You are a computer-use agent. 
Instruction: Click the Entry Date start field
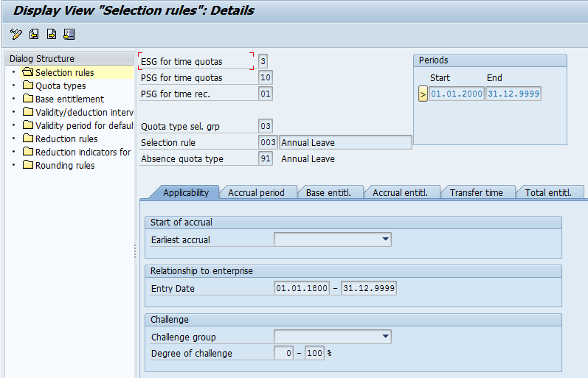302,288
